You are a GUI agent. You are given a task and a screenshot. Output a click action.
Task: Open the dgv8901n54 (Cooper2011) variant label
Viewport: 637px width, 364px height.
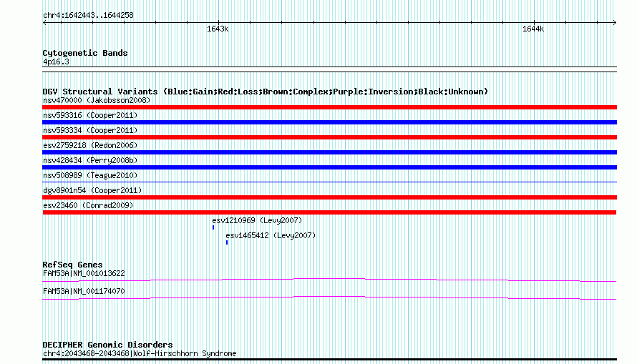click(92, 190)
